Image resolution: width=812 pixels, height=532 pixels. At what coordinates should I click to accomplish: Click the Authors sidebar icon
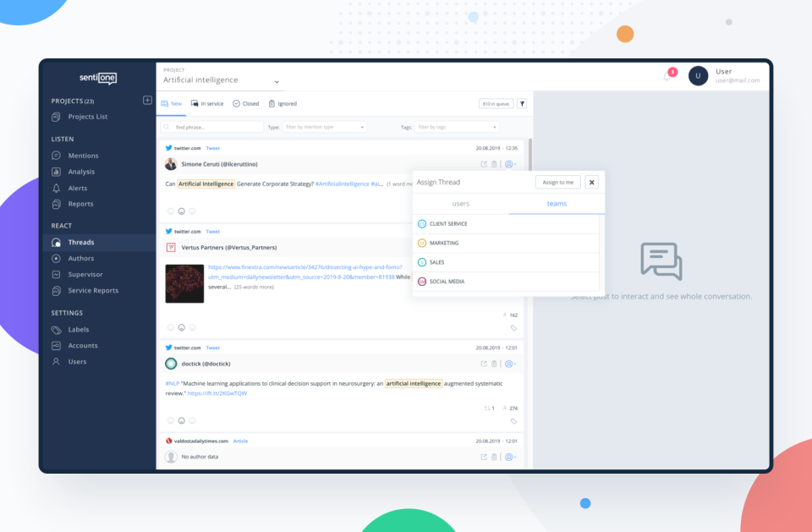[x=56, y=258]
